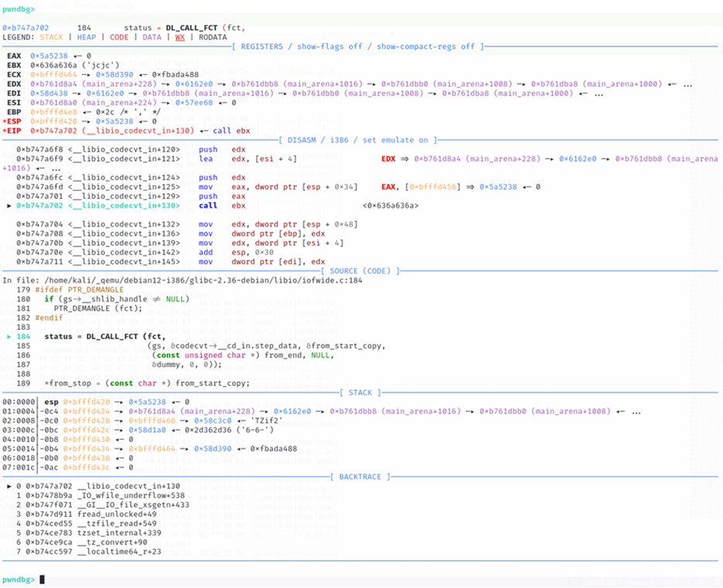Click source line 189 *from_stop assignment
The width and height of the screenshot is (723, 588).
click(x=133, y=383)
